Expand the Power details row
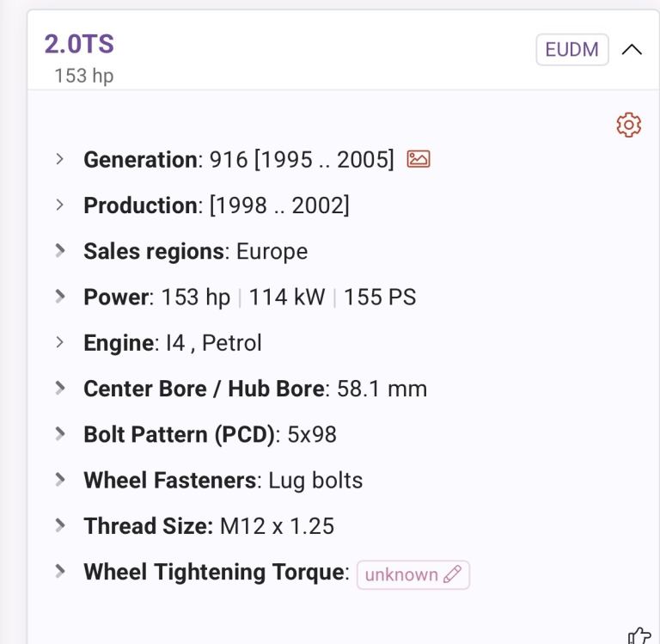 tap(60, 296)
